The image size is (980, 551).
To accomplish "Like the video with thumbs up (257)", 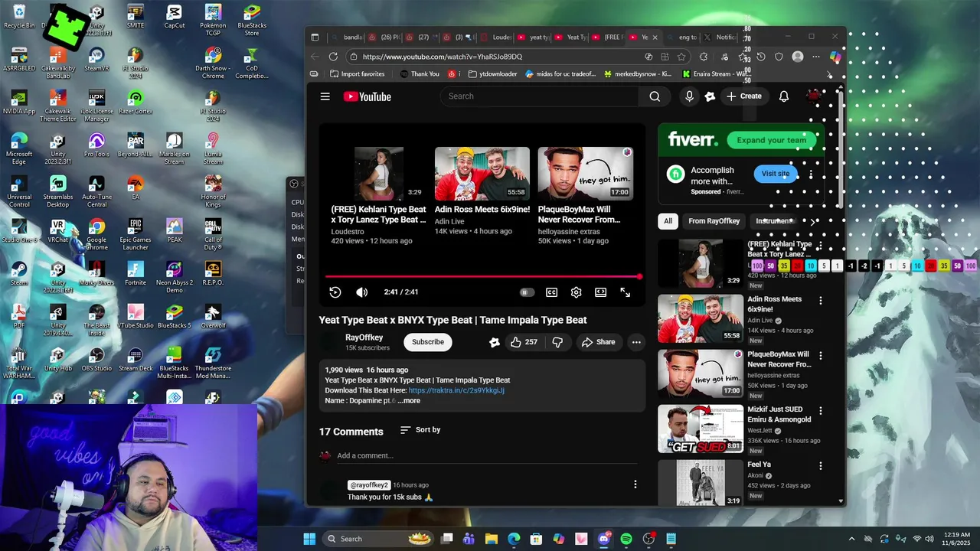I will point(524,342).
